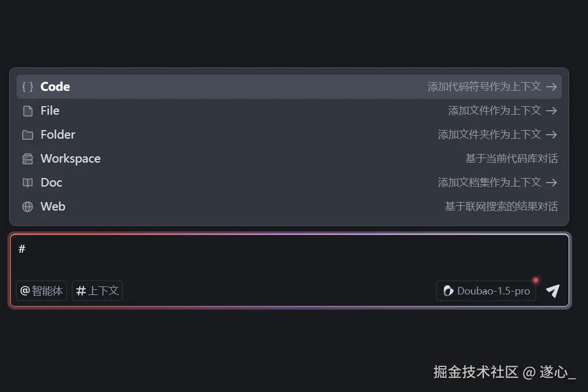Click the File document icon
The height and width of the screenshot is (392, 588).
tap(27, 111)
